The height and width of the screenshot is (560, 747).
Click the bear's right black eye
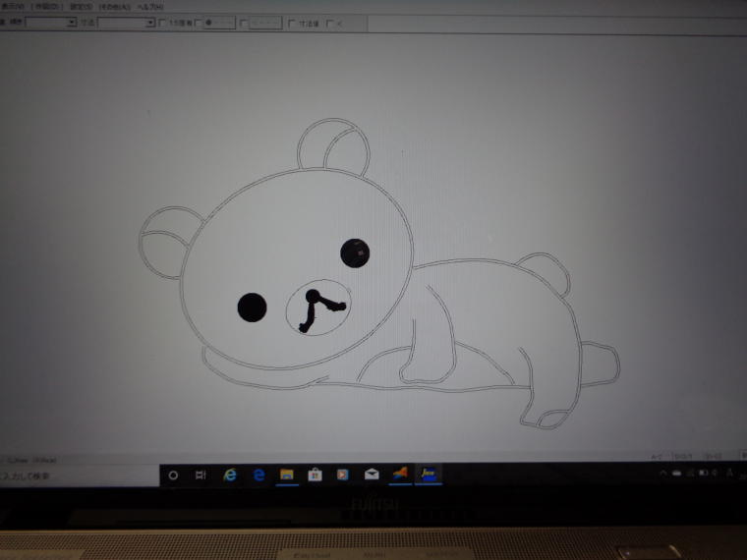pos(355,252)
